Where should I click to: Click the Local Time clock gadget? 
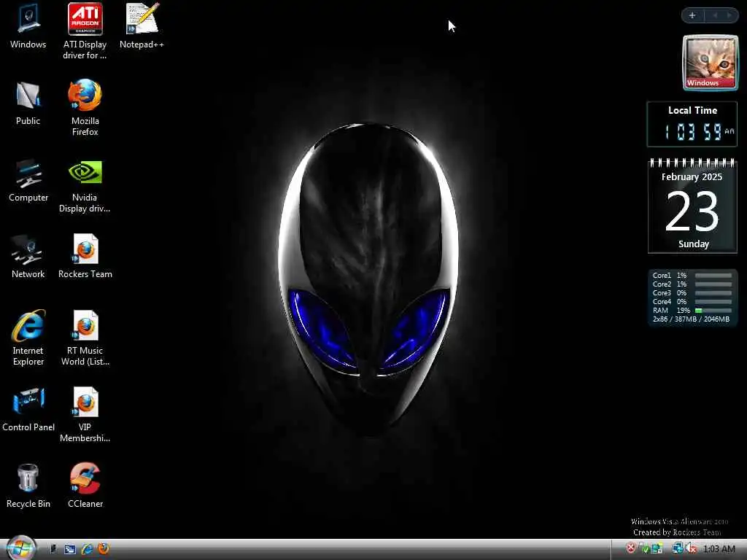click(692, 124)
